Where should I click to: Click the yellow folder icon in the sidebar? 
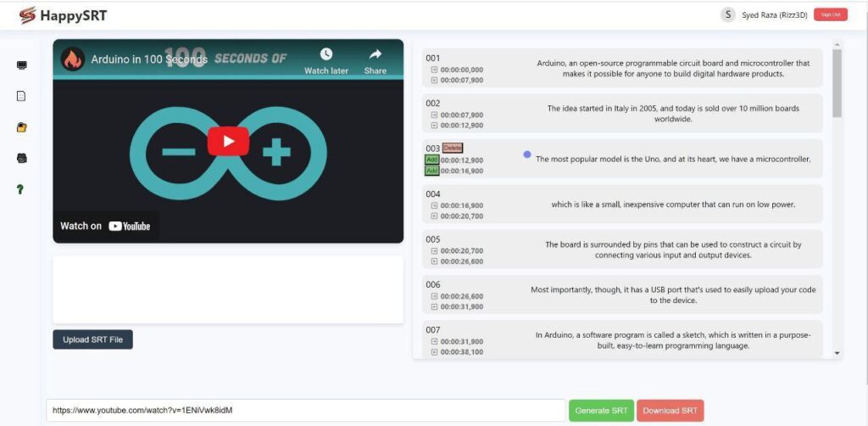(21, 127)
